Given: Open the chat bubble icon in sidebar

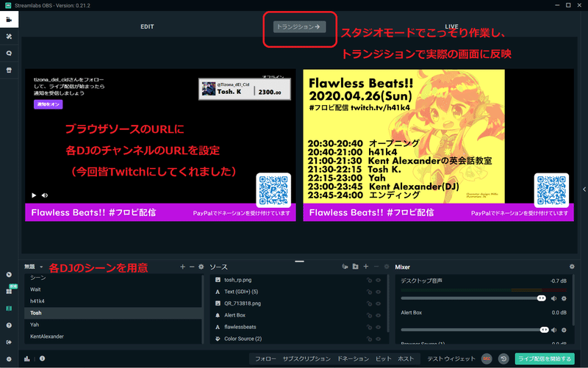Looking at the screenshot, I should (9, 53).
